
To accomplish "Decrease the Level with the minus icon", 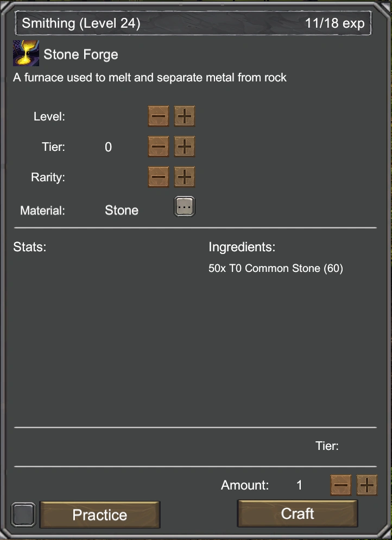I will 158,116.
